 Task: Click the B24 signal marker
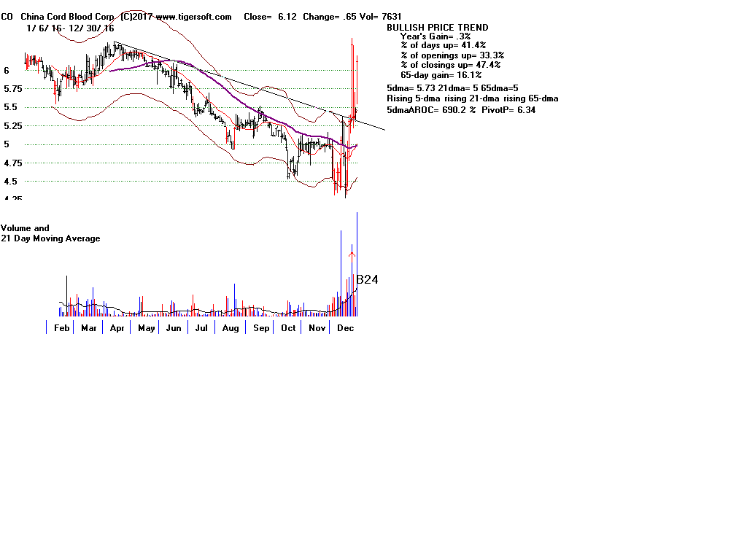[367, 279]
